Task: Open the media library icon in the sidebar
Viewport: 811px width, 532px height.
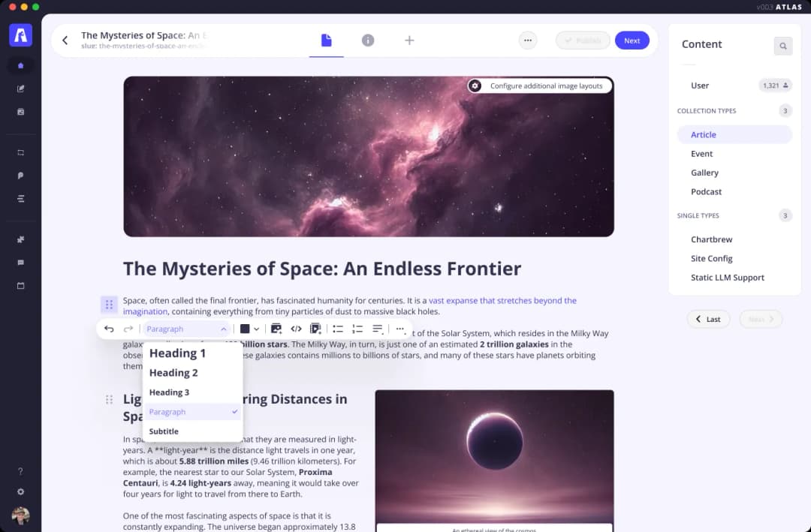Action: pos(21,112)
